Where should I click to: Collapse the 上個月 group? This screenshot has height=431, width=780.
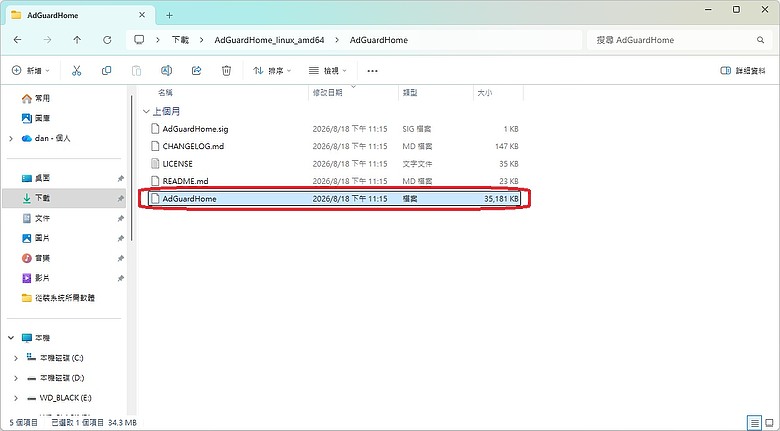tap(146, 111)
